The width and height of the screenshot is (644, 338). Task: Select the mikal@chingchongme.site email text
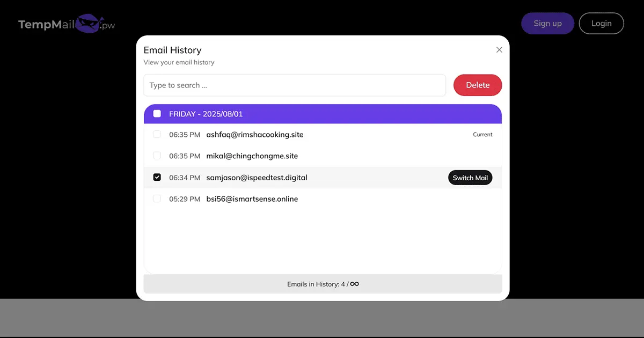tap(252, 156)
